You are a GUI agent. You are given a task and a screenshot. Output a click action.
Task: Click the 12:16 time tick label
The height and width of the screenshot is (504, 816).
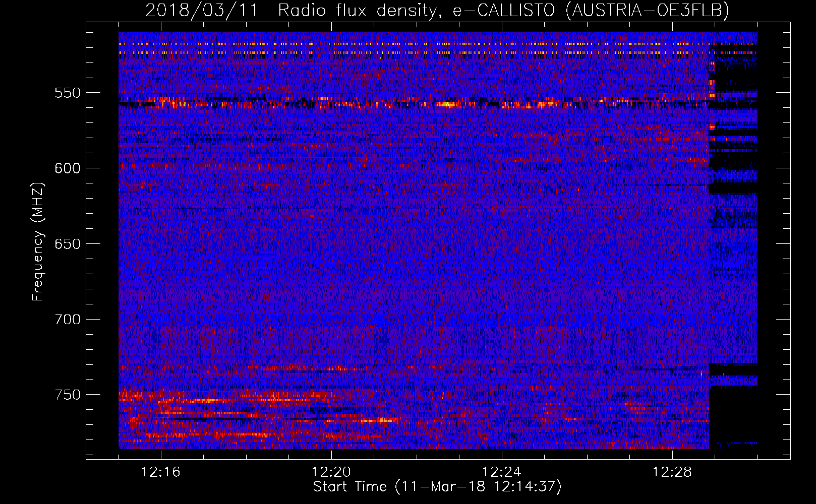point(161,472)
